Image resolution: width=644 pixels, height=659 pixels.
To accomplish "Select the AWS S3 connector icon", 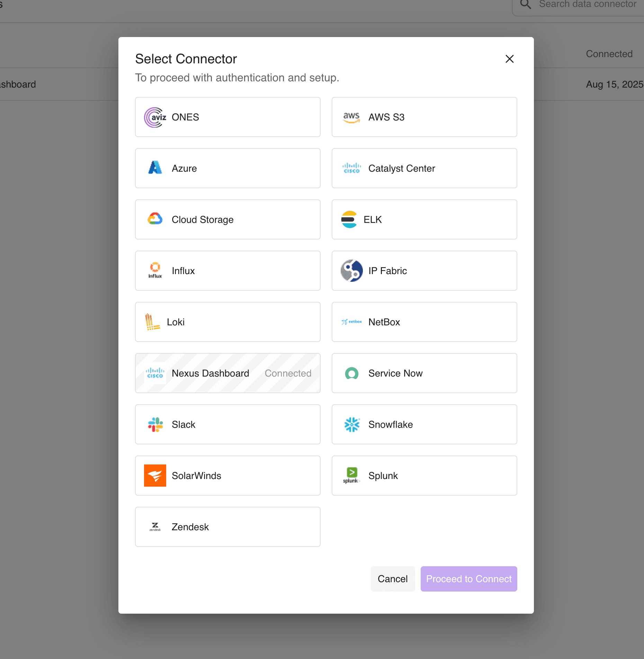I will 351,117.
